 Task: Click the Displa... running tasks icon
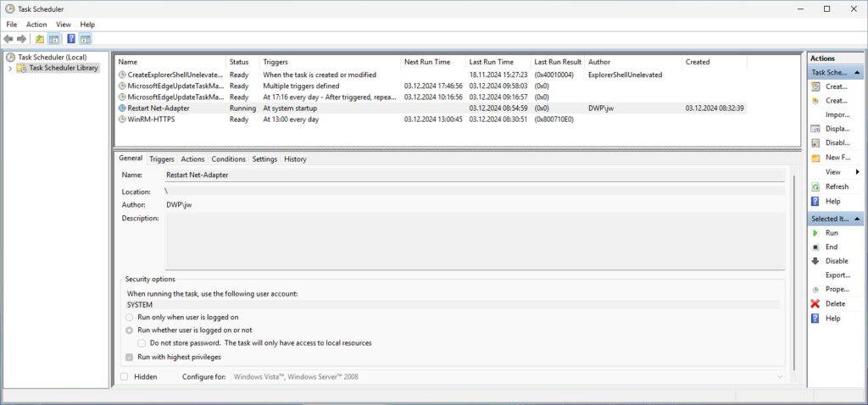point(815,128)
